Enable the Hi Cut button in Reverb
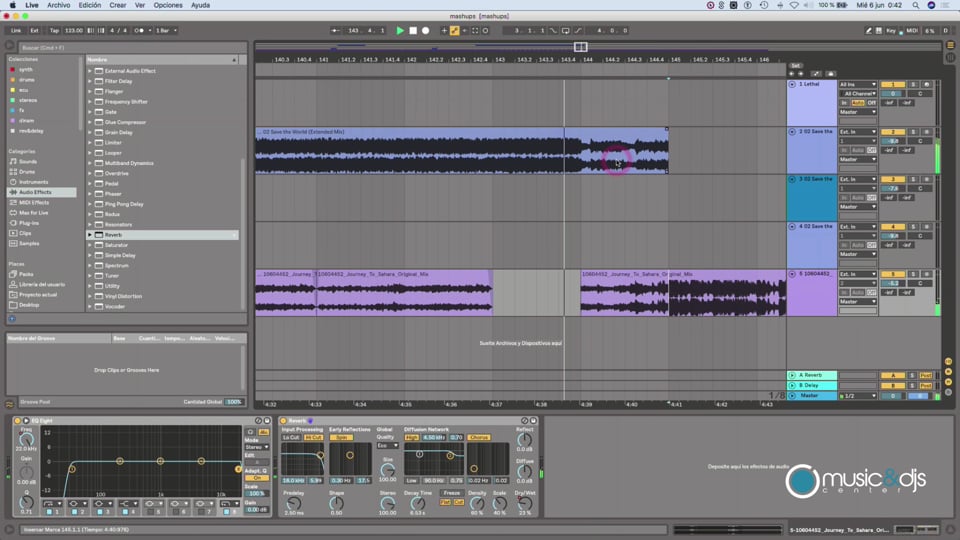Viewport: 960px width, 540px height. pyautogui.click(x=313, y=437)
